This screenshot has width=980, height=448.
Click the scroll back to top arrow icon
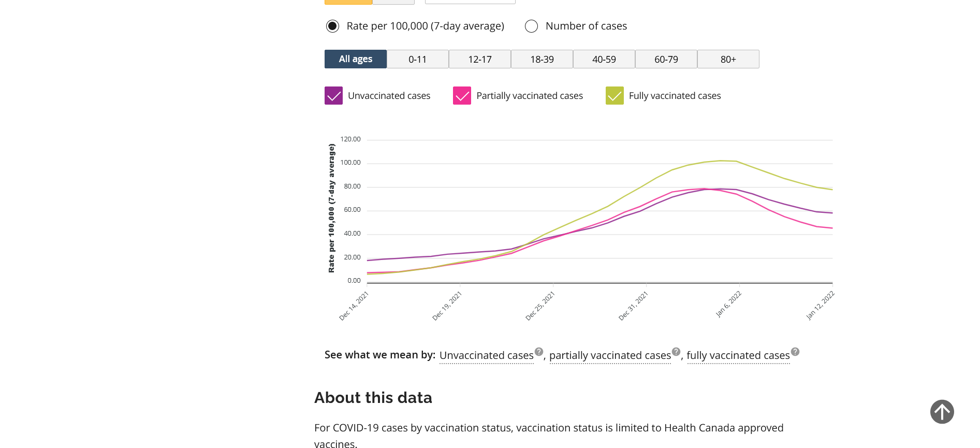click(x=942, y=412)
